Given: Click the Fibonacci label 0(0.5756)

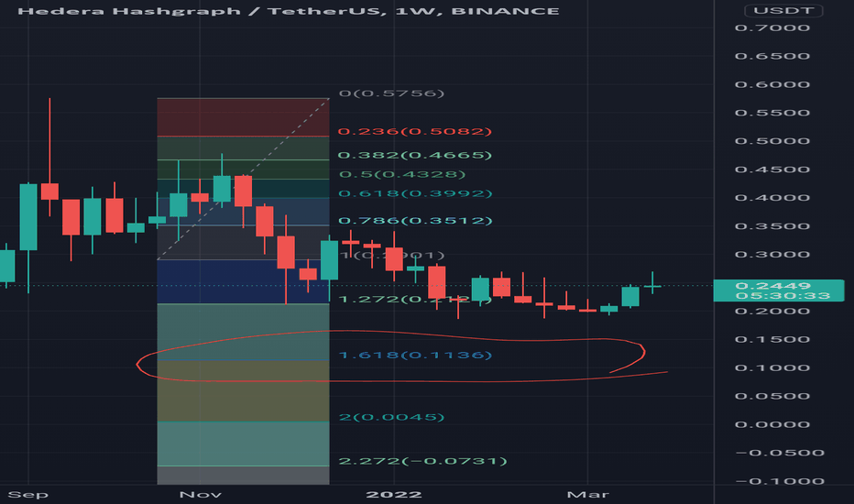Looking at the screenshot, I should 391,93.
